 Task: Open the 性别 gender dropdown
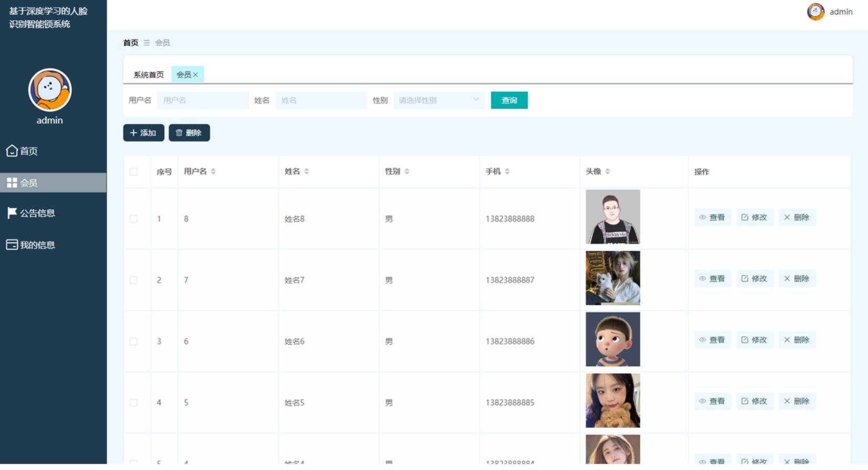click(439, 100)
